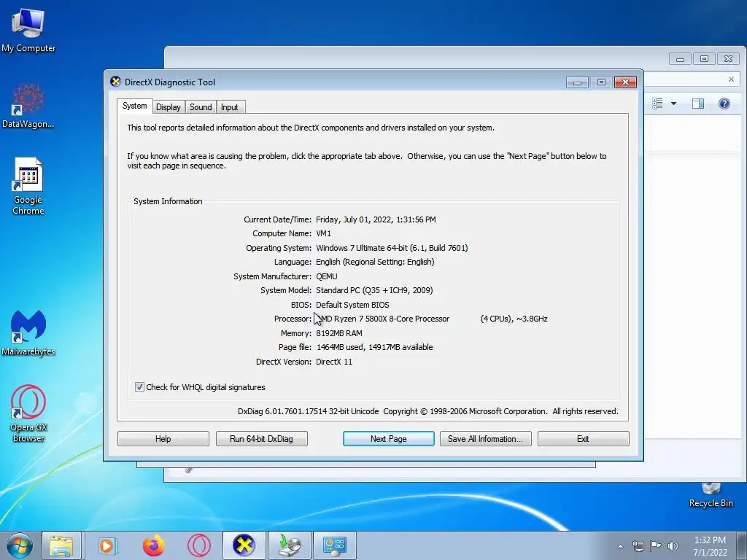Click the QEMU manufacturer value
This screenshot has width=747, height=560.
327,276
